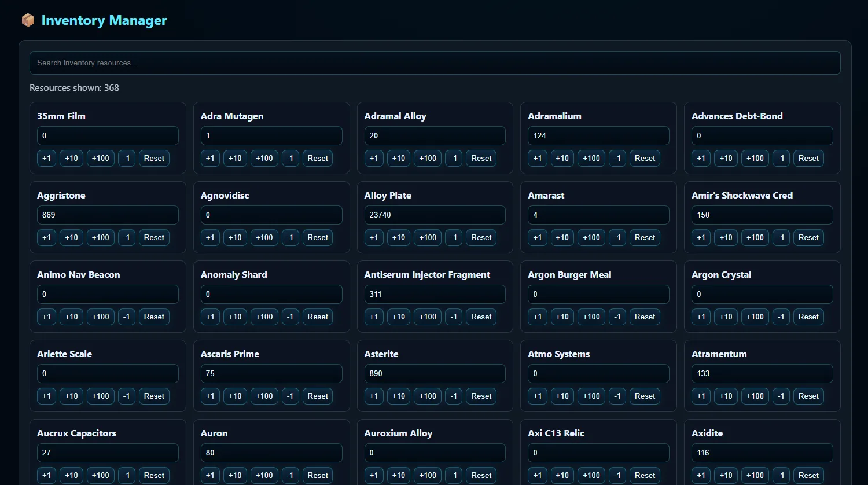Click the package box icon beside Inventory Manager

[x=28, y=21]
